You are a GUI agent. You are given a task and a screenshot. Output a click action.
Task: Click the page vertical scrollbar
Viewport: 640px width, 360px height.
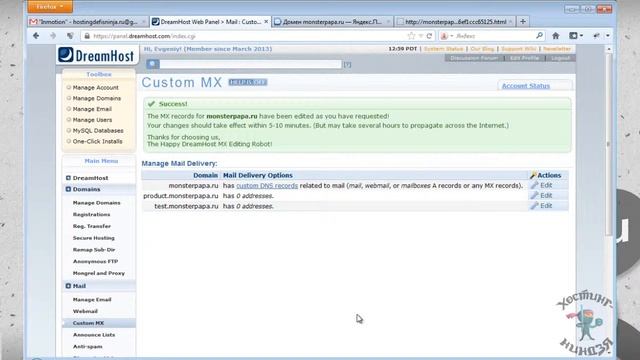[609, 143]
